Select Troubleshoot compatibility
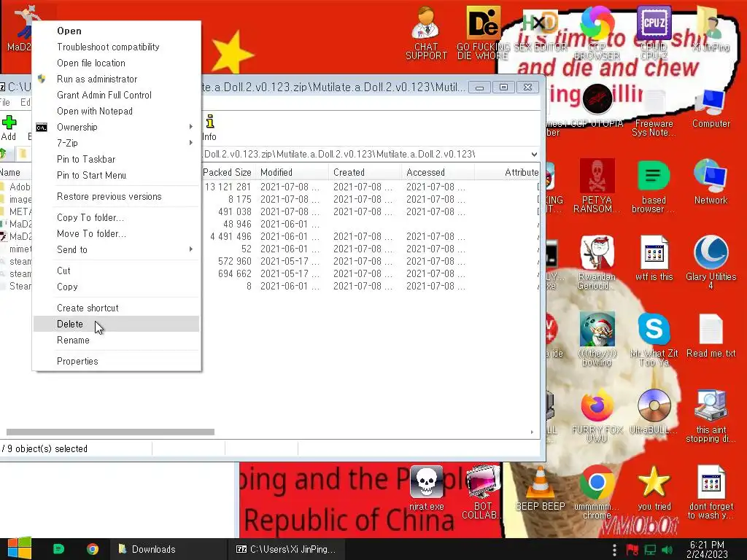This screenshot has width=747, height=560. click(x=116, y=47)
